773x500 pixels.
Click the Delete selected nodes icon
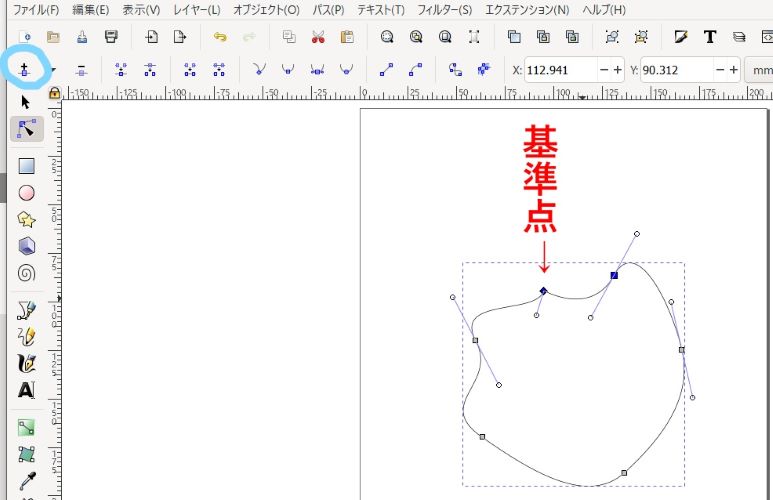(x=81, y=70)
